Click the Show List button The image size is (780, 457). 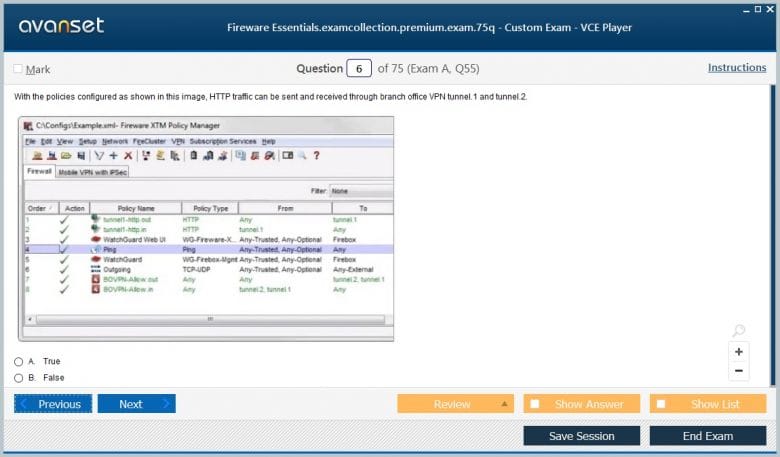tap(708, 404)
